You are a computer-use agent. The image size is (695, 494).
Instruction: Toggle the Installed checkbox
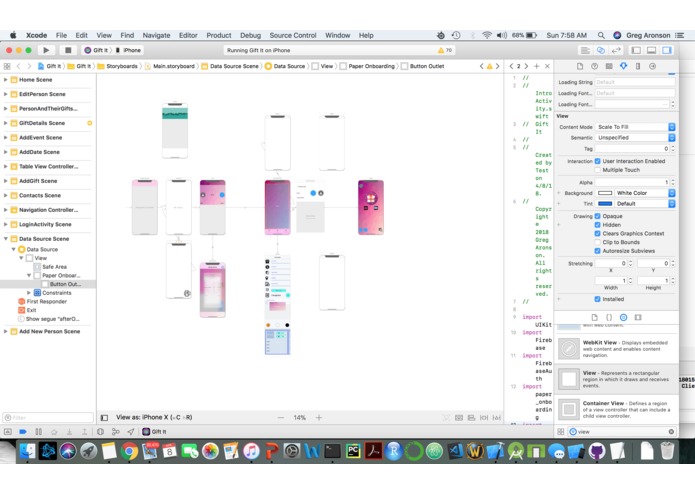point(597,299)
